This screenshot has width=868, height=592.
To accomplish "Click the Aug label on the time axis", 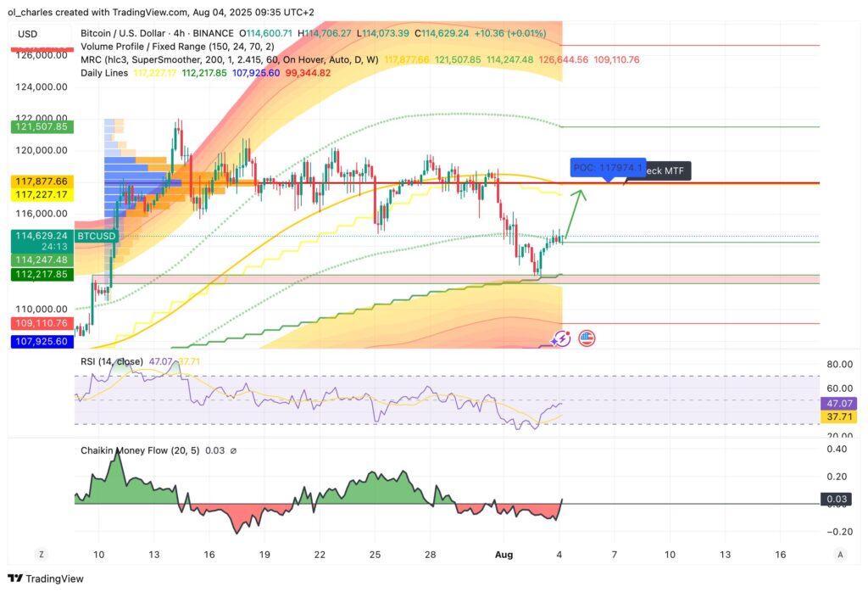I will coord(504,554).
